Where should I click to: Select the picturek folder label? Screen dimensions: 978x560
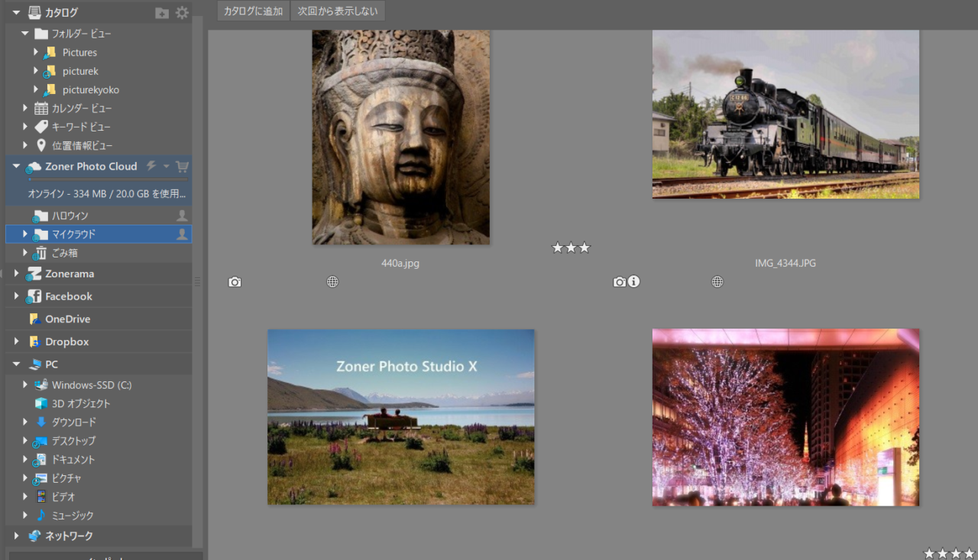(80, 71)
